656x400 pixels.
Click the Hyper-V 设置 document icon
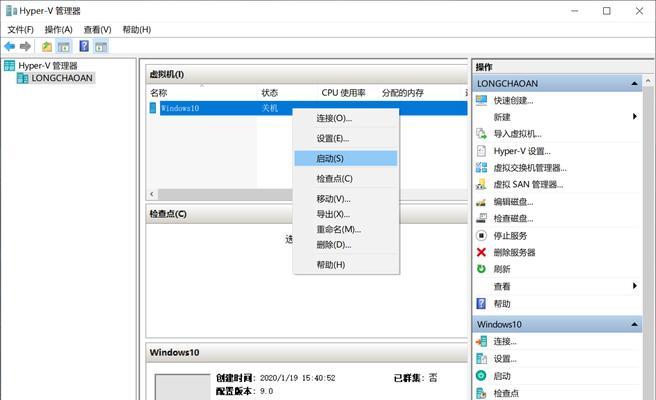[x=482, y=151]
